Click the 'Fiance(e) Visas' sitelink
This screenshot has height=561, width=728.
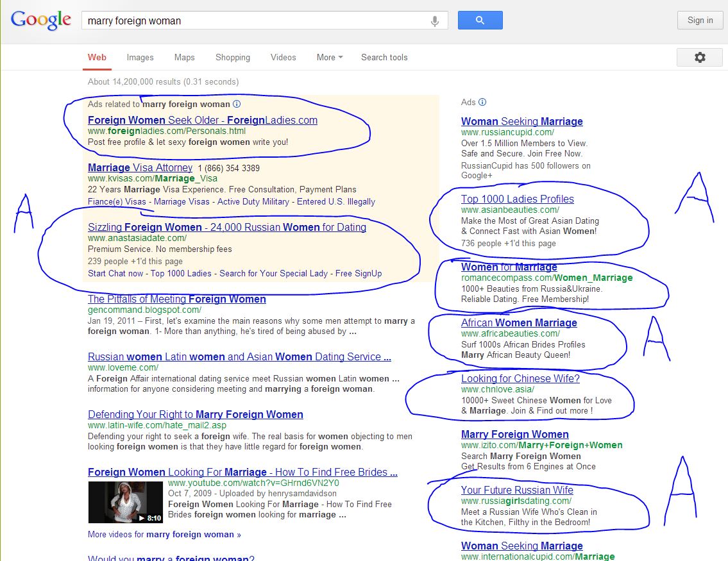tap(117, 202)
